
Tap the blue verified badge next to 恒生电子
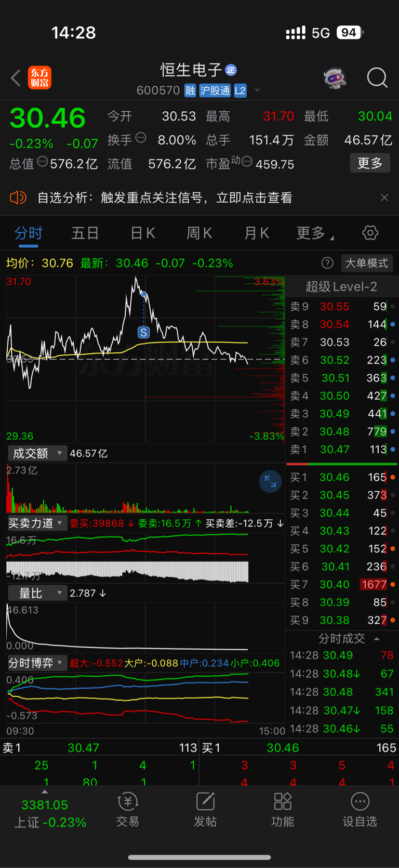(231, 70)
